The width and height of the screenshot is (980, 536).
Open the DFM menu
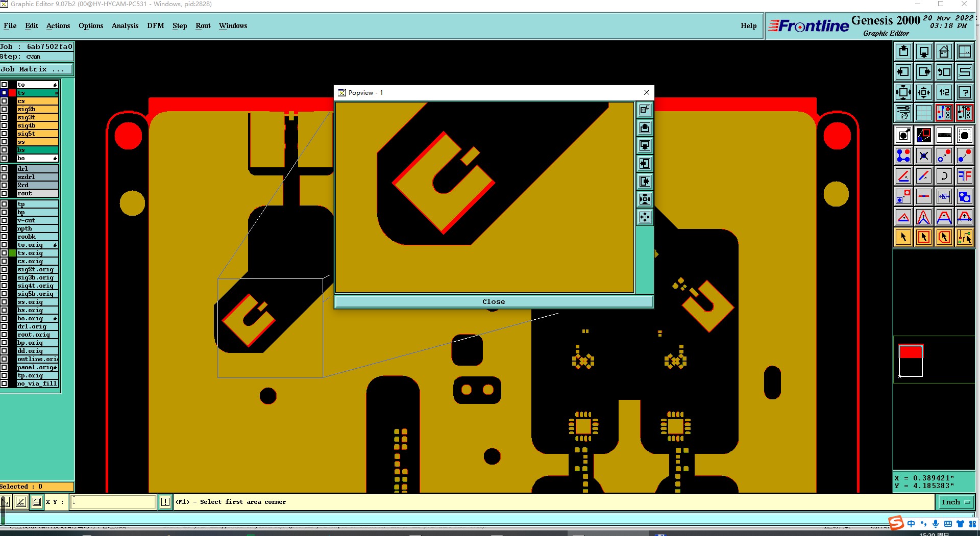click(156, 25)
